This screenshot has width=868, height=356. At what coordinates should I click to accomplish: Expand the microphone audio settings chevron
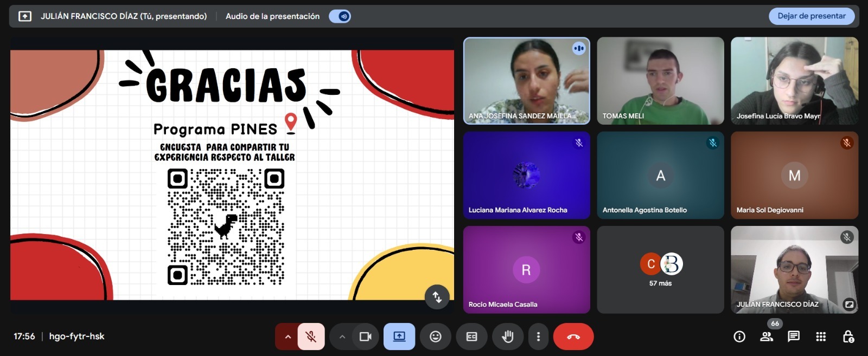coord(288,336)
